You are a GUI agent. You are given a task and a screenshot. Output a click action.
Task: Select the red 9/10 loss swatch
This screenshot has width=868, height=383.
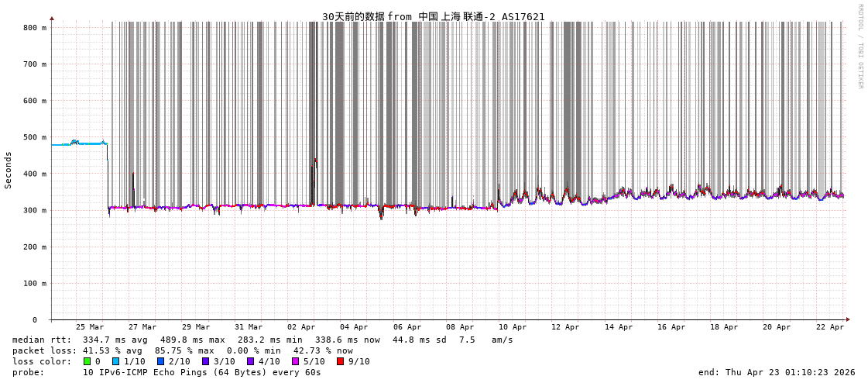pyautogui.click(x=341, y=361)
